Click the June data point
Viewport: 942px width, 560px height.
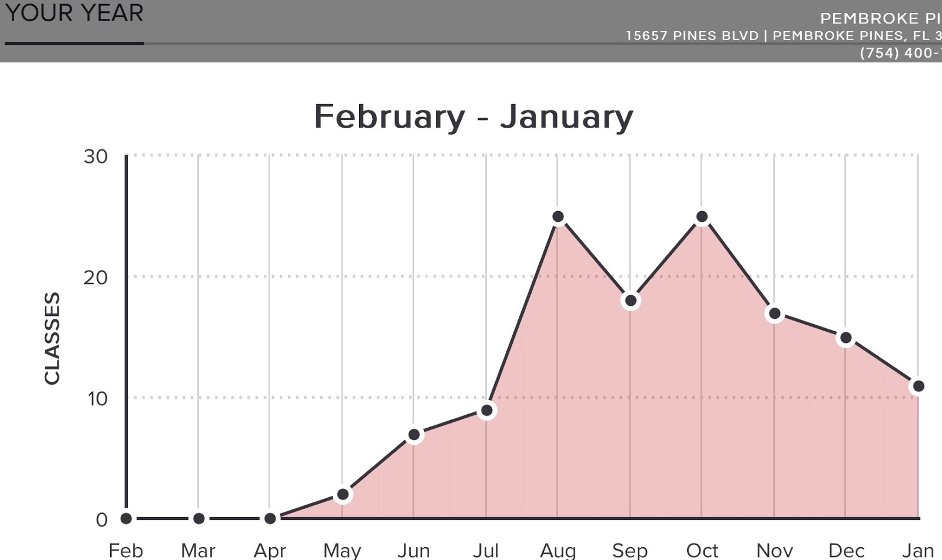pos(414,435)
